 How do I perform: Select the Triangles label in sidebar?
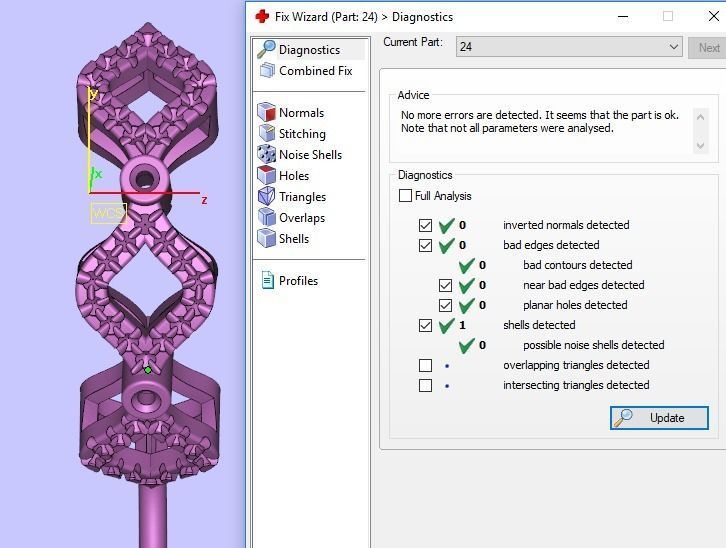click(x=302, y=197)
